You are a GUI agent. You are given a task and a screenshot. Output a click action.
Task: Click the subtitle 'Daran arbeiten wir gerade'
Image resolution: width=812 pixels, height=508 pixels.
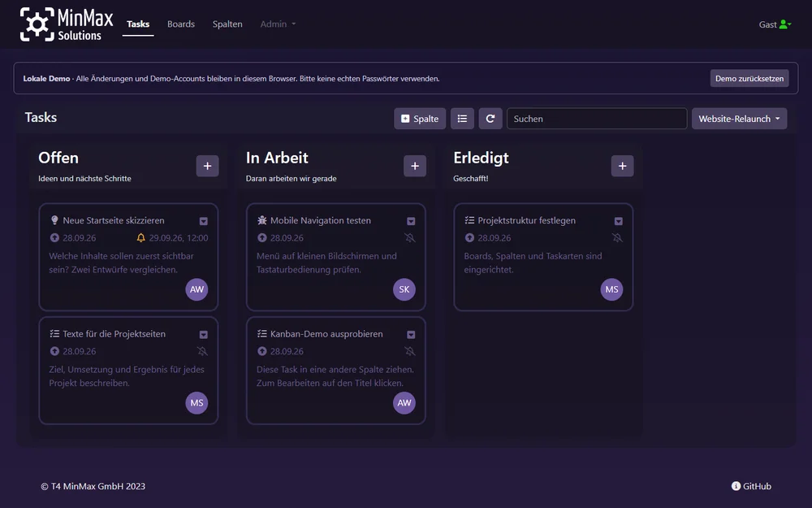tap(291, 178)
